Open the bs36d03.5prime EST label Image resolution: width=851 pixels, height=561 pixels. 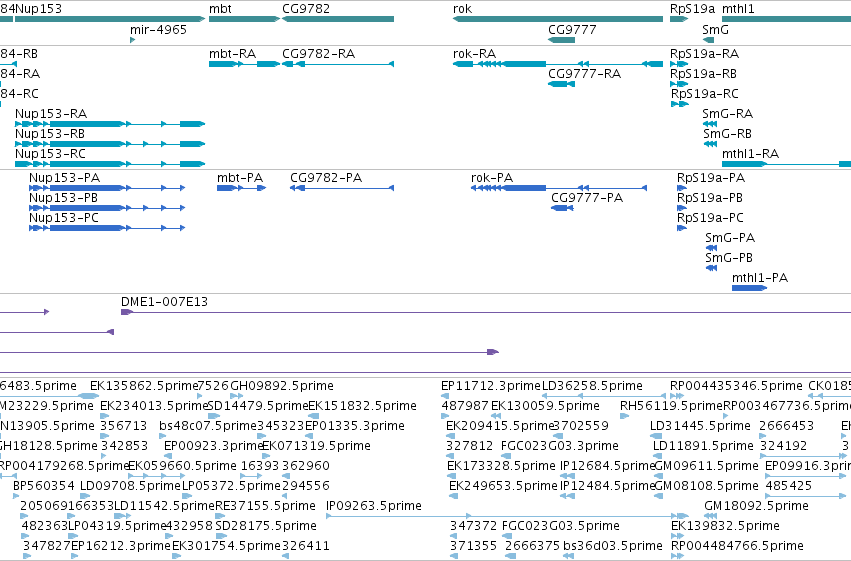point(613,546)
